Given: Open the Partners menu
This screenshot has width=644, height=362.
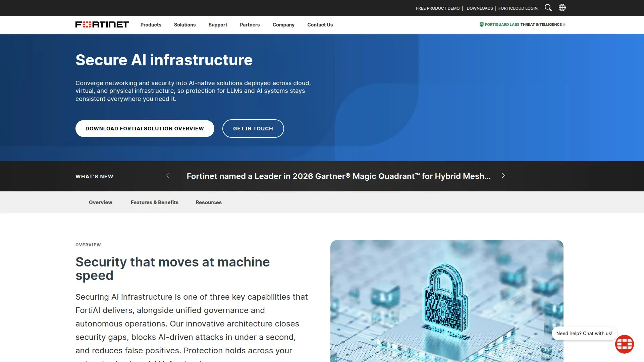Looking at the screenshot, I should pos(250,25).
